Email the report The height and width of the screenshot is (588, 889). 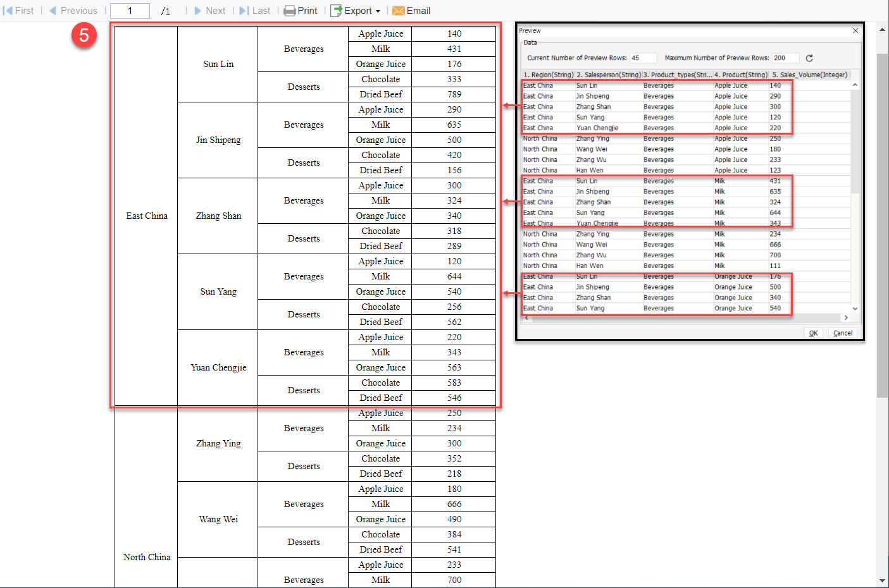pos(411,11)
